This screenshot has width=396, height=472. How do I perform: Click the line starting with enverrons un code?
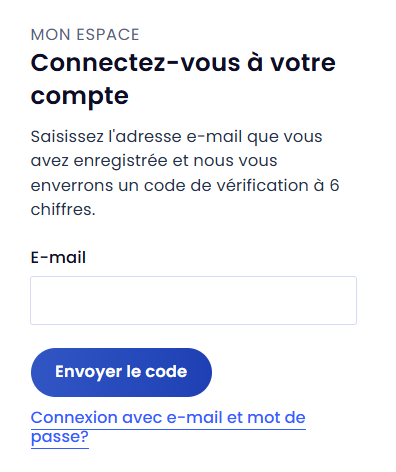(x=185, y=185)
